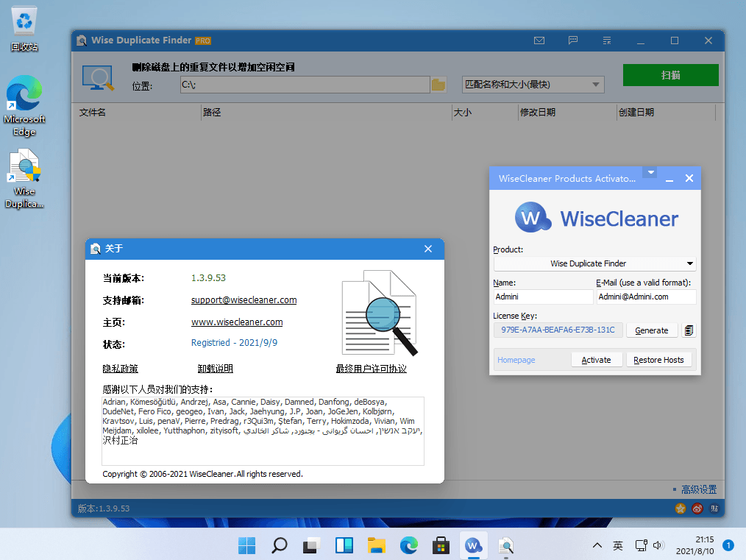746x560 pixels.
Task: Click the location path input field
Action: pos(305,85)
